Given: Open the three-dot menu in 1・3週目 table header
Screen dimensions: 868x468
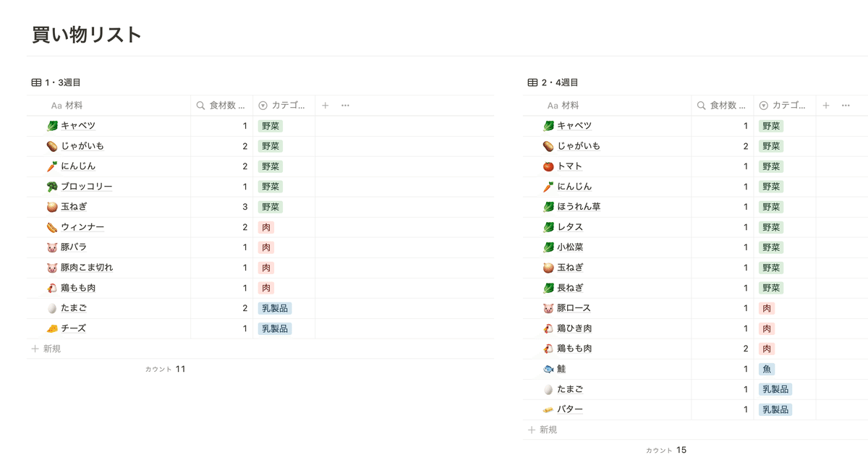Looking at the screenshot, I should (345, 106).
